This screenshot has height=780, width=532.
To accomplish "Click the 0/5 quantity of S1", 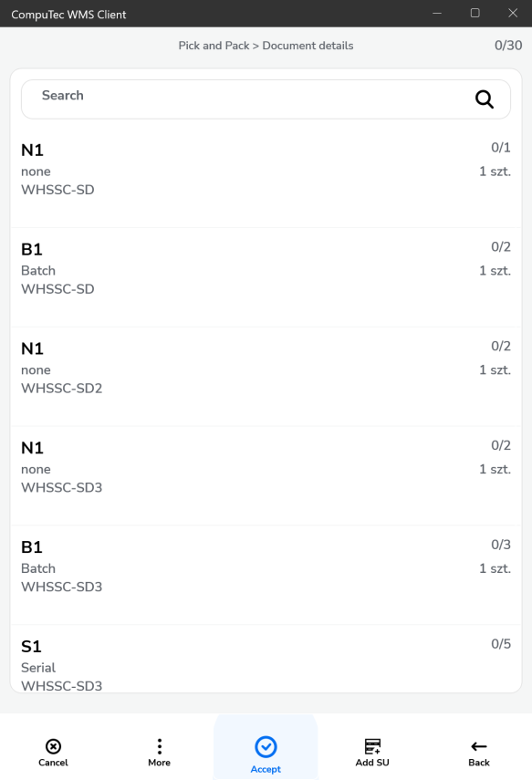I will 501,644.
